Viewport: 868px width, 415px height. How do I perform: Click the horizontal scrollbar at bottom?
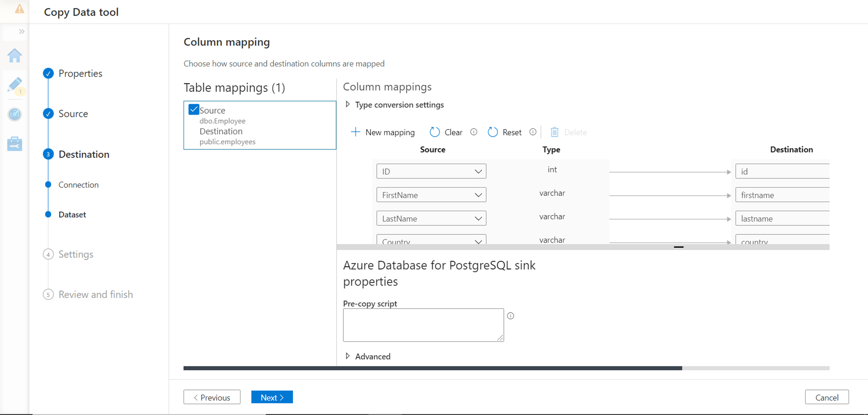click(x=433, y=368)
